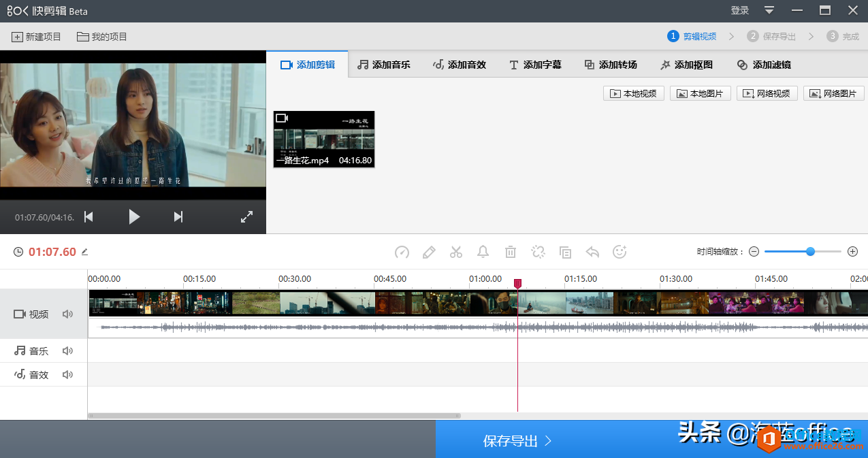Viewport: 868px width, 458px height.
Task: Select the 一路生花.mp4 clip thumbnail
Action: [324, 139]
